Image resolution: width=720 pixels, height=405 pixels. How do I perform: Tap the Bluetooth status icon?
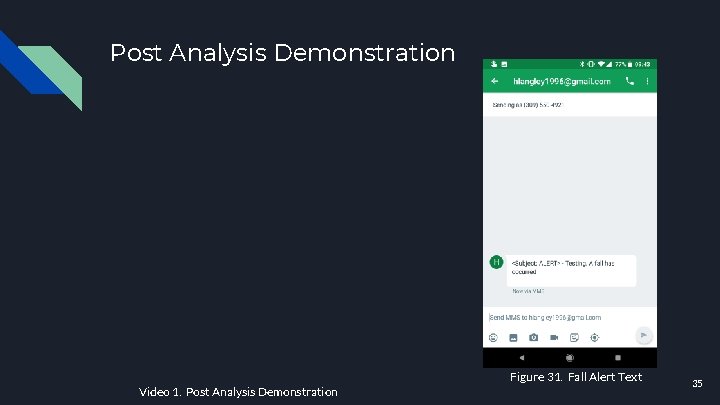[x=582, y=64]
